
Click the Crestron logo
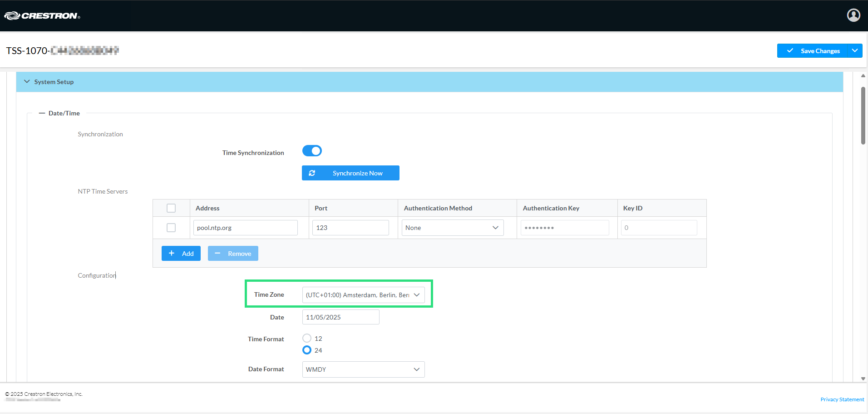point(42,16)
